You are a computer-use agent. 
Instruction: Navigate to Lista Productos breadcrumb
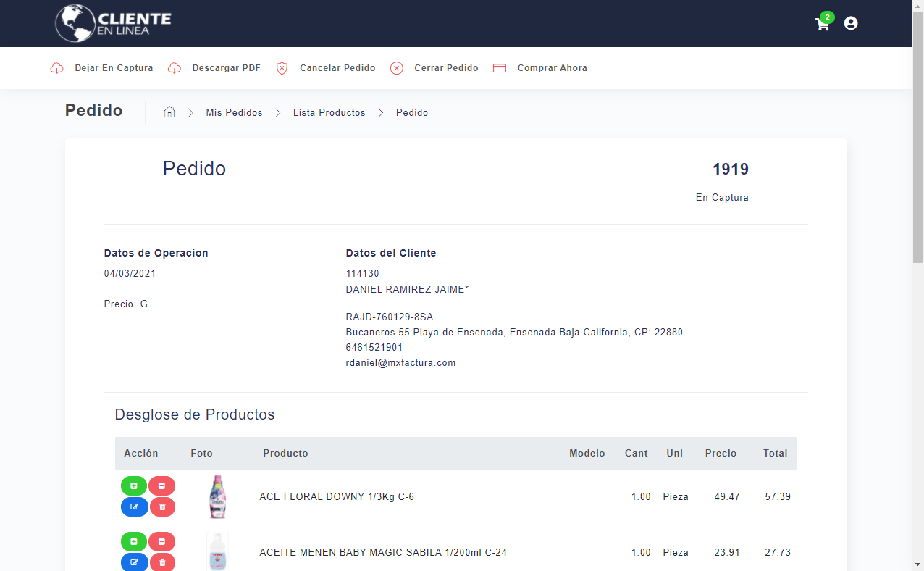pyautogui.click(x=329, y=113)
